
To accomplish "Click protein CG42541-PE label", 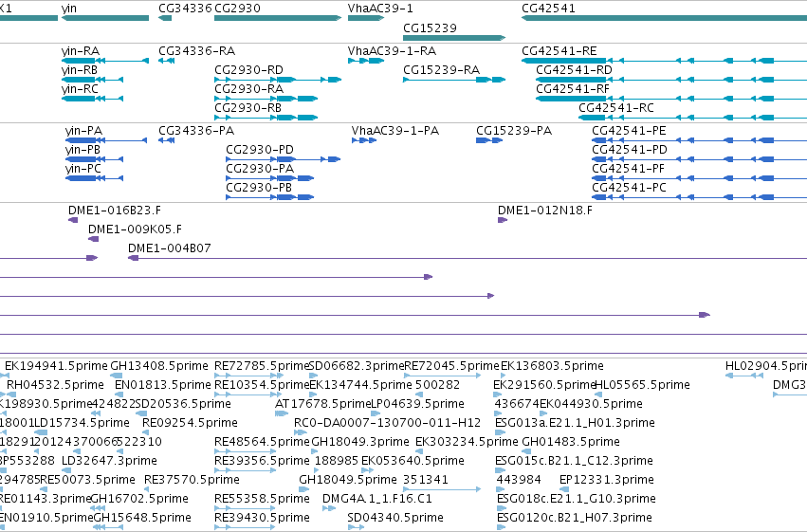I will tap(629, 131).
